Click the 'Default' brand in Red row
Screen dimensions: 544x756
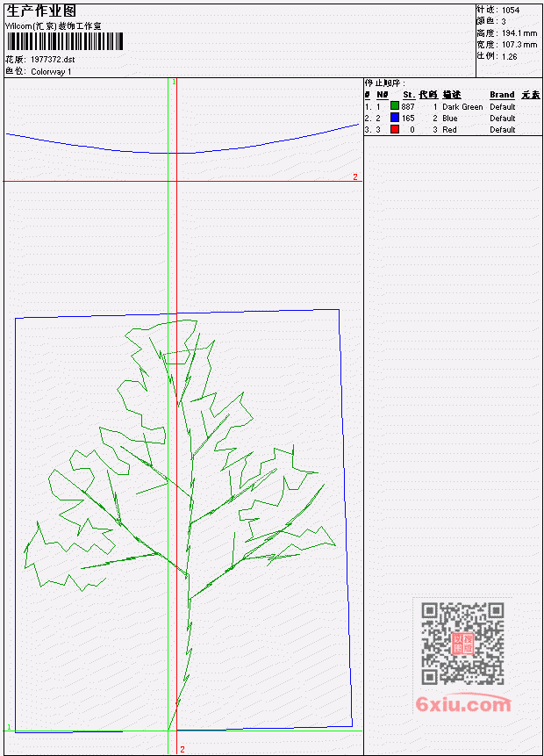pos(503,130)
